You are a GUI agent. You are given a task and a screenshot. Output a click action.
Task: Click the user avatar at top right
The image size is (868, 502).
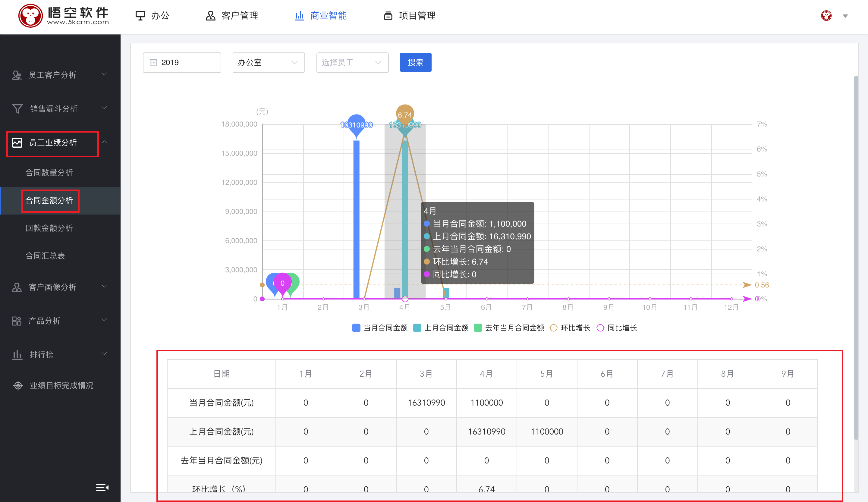[826, 16]
